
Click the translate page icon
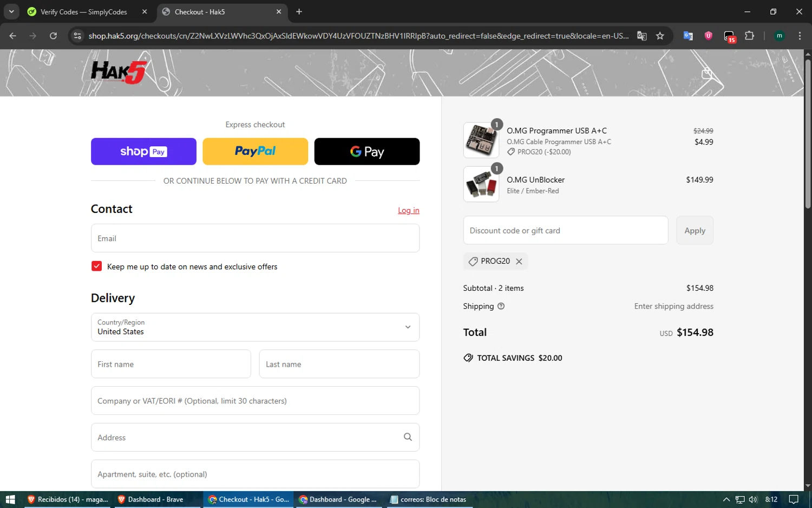point(642,36)
